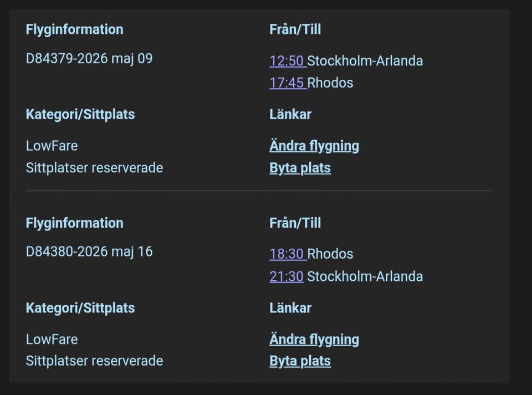The image size is (532, 395).
Task: Select the D84379-2026 maj 09 flight text
Action: (89, 58)
